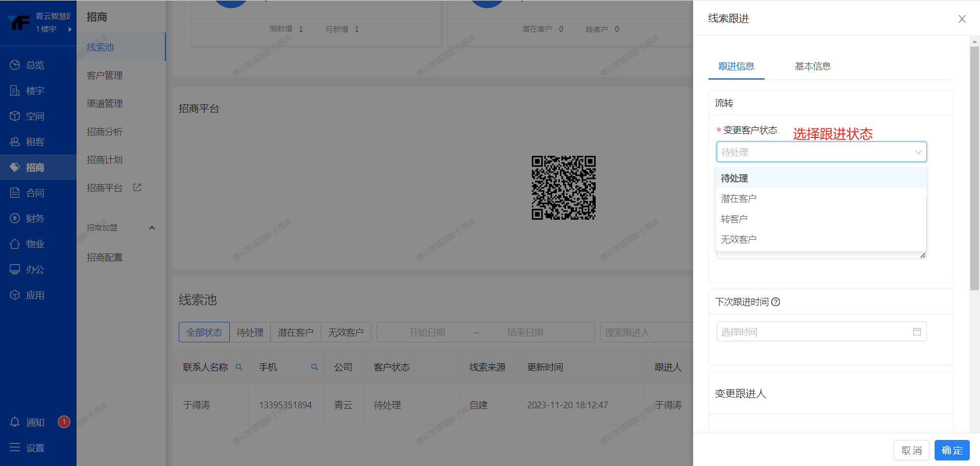Image resolution: width=980 pixels, height=466 pixels.
Task: Click calendar icon in 选择时间 field
Action: [x=917, y=332]
